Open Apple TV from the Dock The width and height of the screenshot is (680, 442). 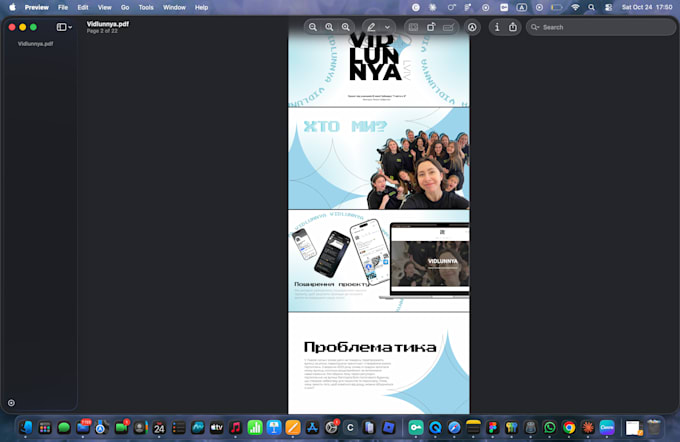coord(216,428)
